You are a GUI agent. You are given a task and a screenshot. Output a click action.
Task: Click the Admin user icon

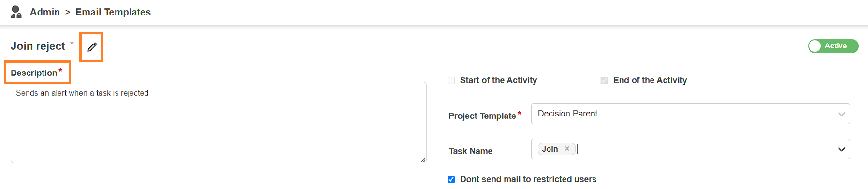coord(16,12)
